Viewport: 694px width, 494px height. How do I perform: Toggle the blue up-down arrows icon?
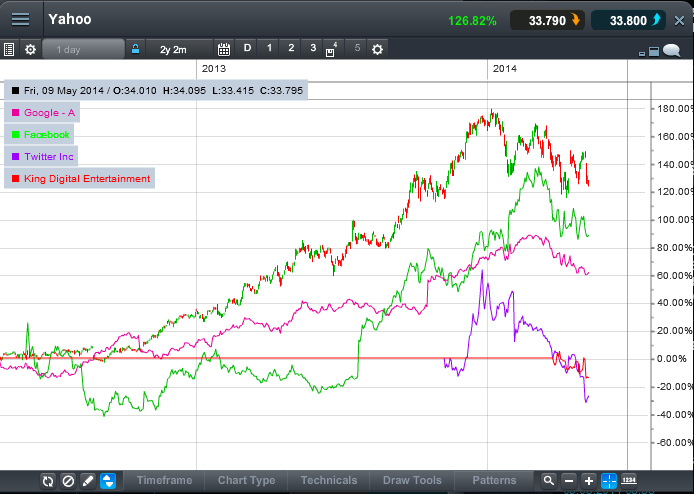click(108, 481)
